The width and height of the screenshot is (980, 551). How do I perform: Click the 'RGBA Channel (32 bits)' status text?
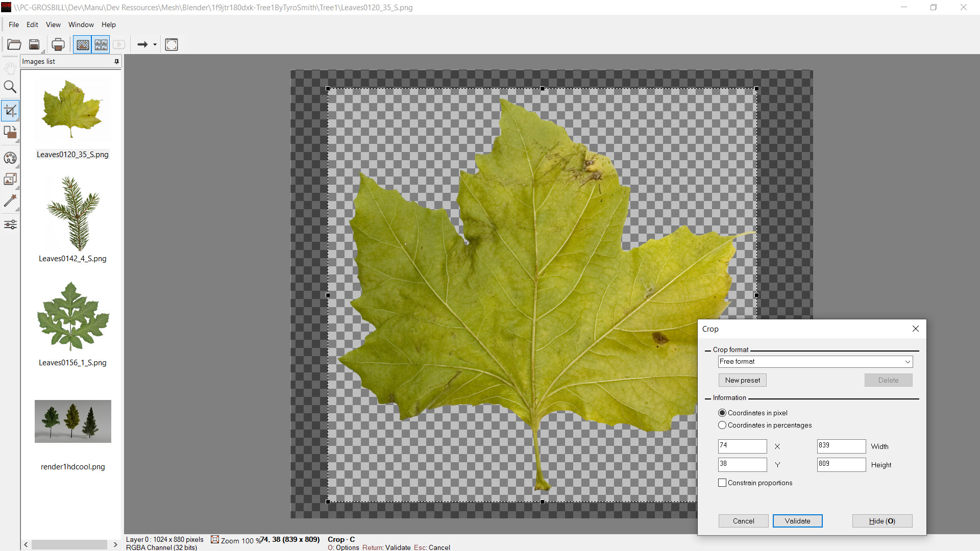(x=161, y=547)
